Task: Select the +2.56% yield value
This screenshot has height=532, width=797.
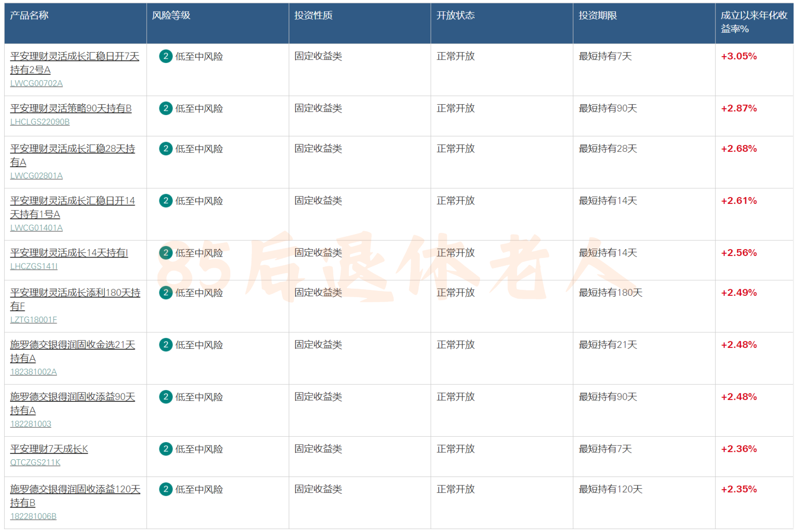Action: (x=739, y=253)
